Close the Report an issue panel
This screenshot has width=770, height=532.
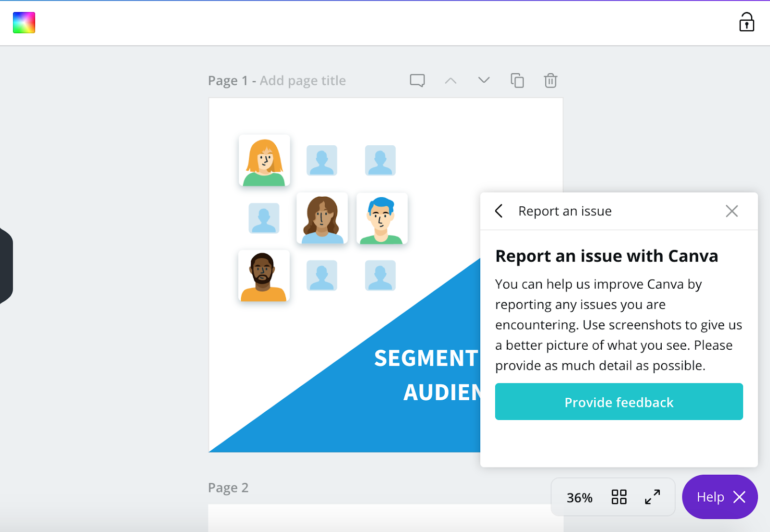731,211
